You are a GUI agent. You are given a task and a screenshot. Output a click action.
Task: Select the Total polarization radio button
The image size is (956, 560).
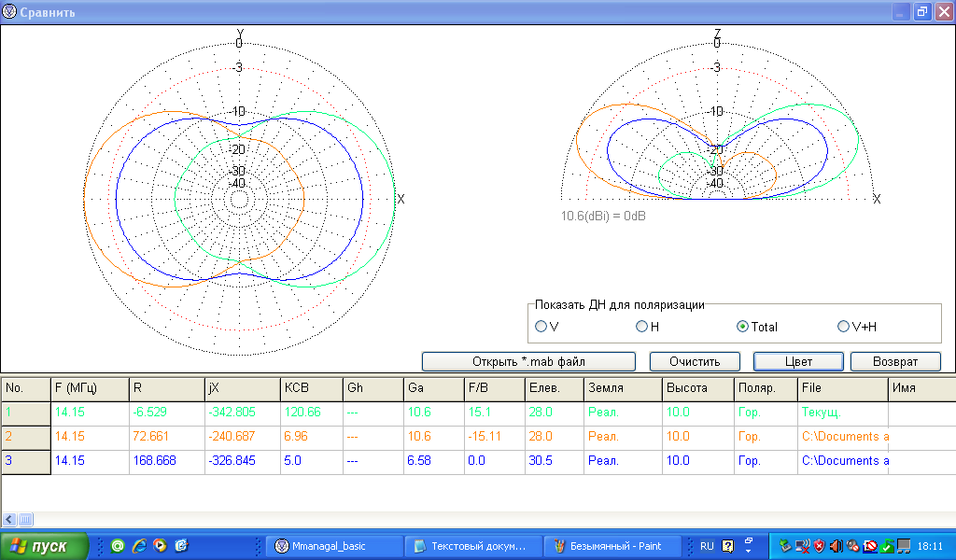[x=743, y=327]
